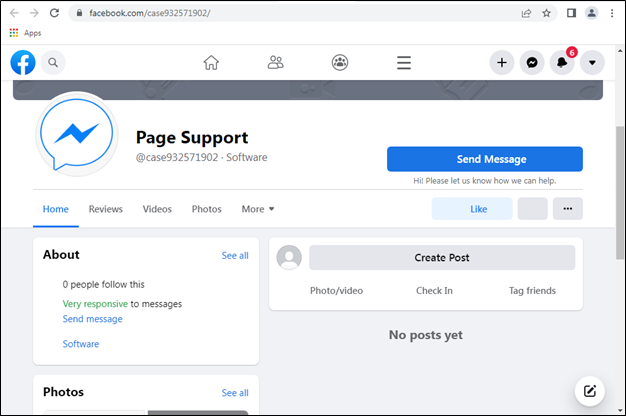This screenshot has width=626, height=416.
Task: Click the vertical scrollbar thumb
Action: [x=620, y=192]
